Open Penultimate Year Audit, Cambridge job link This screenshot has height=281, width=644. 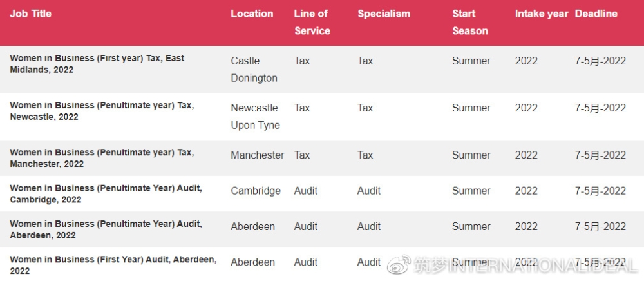pos(106,193)
